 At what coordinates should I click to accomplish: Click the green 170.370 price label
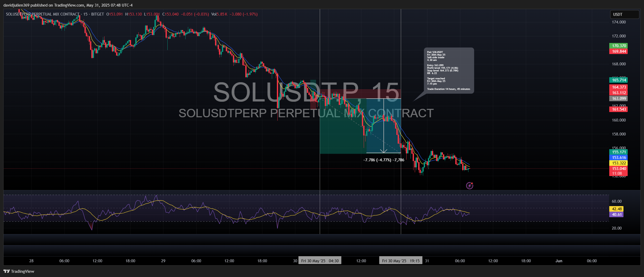tap(618, 46)
